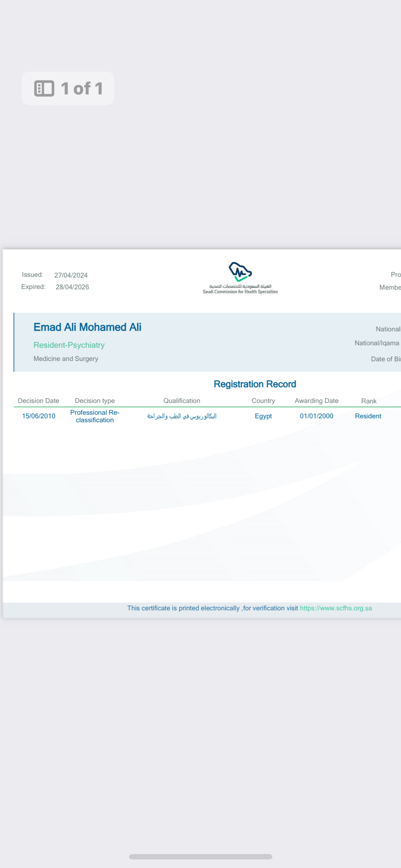Screen dimensions: 401x868
Task: Tap the Resident-Psychiatry specialty text
Action: click(69, 345)
